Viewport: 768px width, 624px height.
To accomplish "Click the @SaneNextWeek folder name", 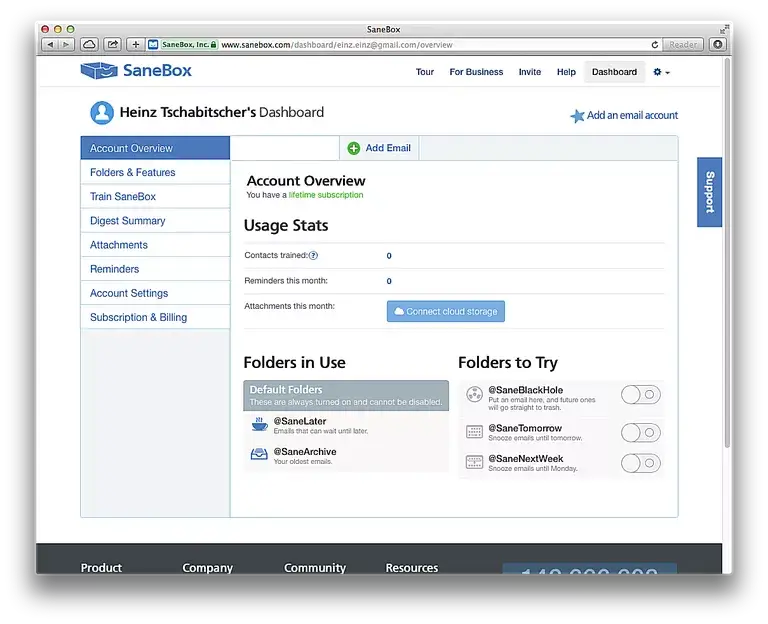I will [526, 459].
